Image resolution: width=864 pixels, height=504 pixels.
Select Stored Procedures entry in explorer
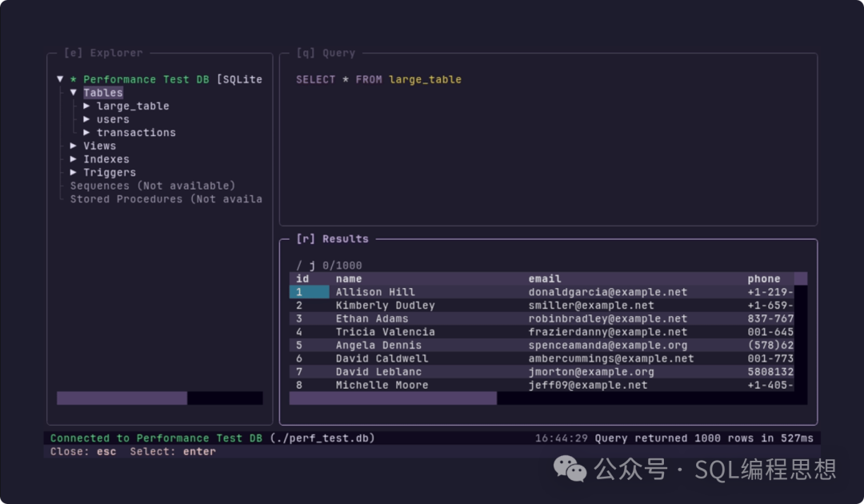[x=166, y=199]
